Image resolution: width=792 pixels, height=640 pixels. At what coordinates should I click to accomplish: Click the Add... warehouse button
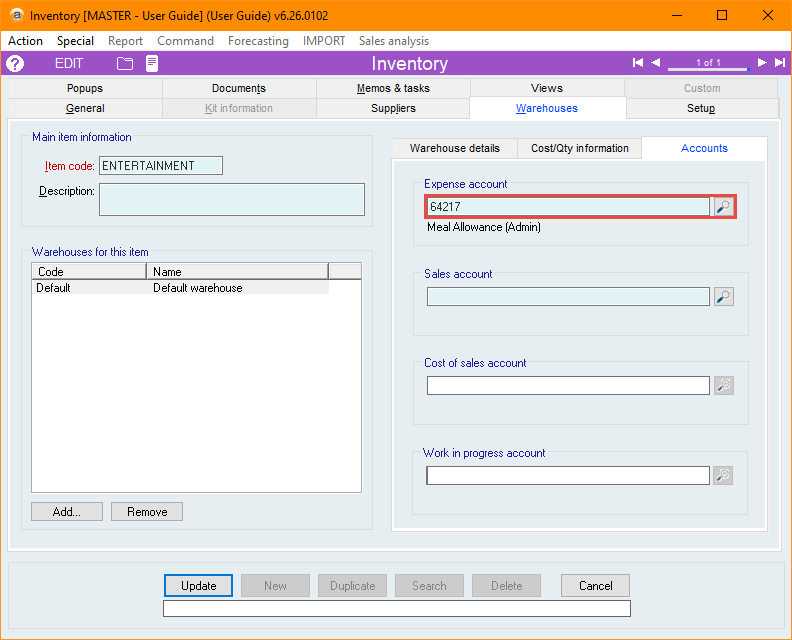click(67, 512)
